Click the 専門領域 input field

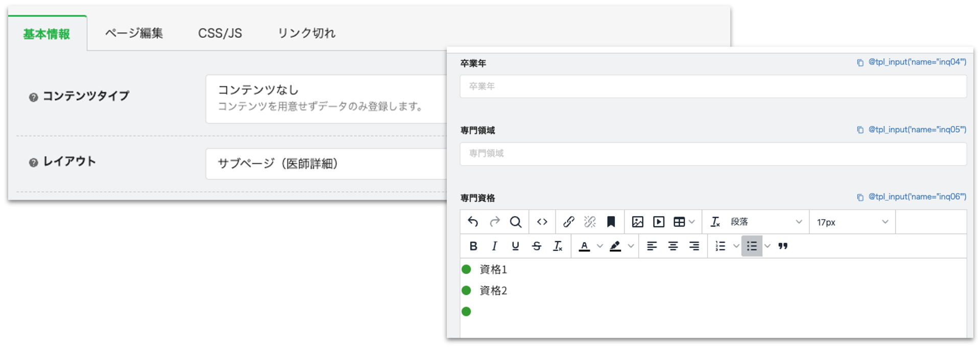[713, 154]
